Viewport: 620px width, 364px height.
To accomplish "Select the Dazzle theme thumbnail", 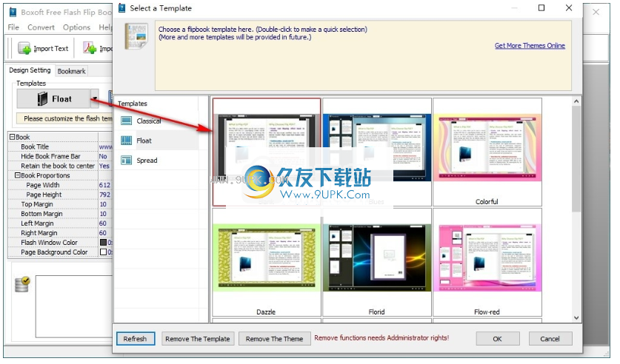I will coord(267,262).
